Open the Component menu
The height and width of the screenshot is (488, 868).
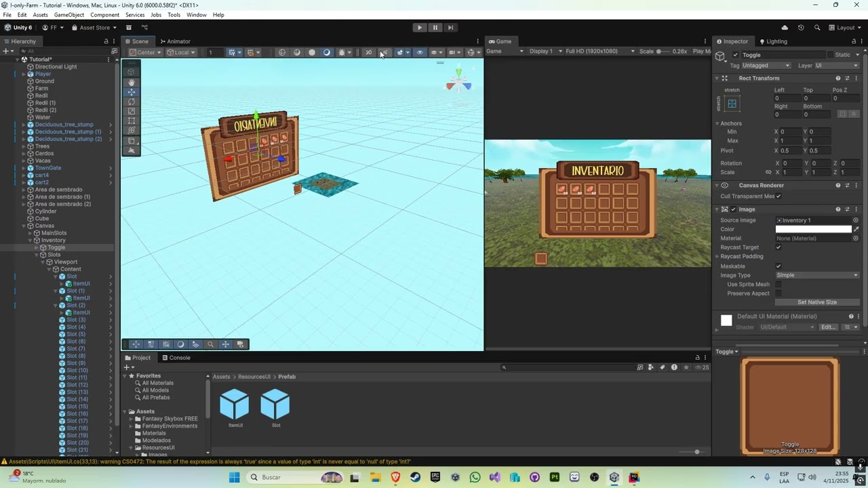[104, 15]
